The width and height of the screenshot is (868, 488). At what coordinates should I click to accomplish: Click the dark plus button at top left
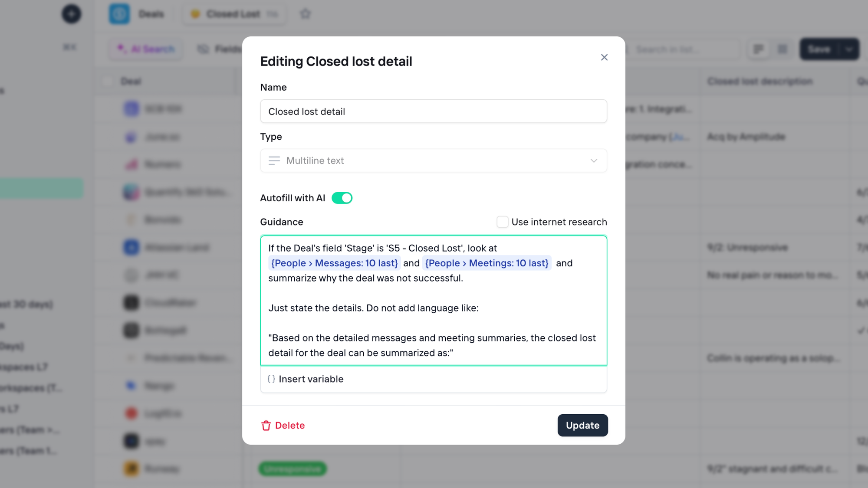72,14
